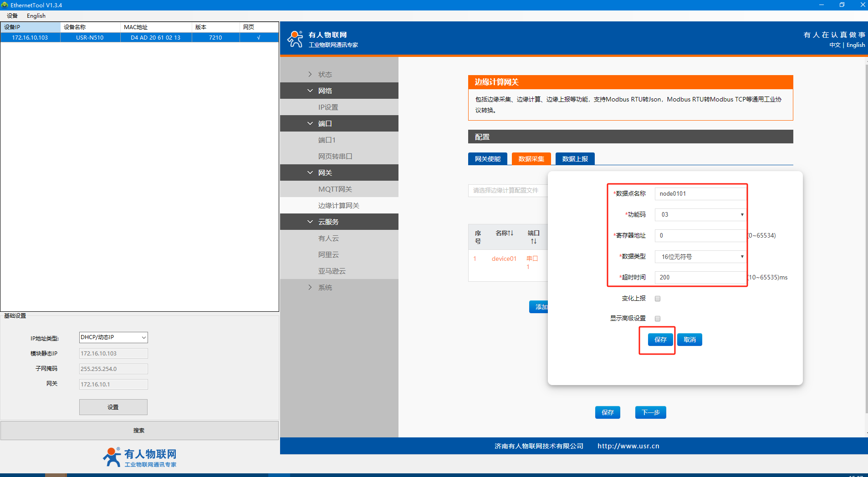868x477 pixels.
Task: Open the 功能码 dropdown
Action: click(x=700, y=214)
